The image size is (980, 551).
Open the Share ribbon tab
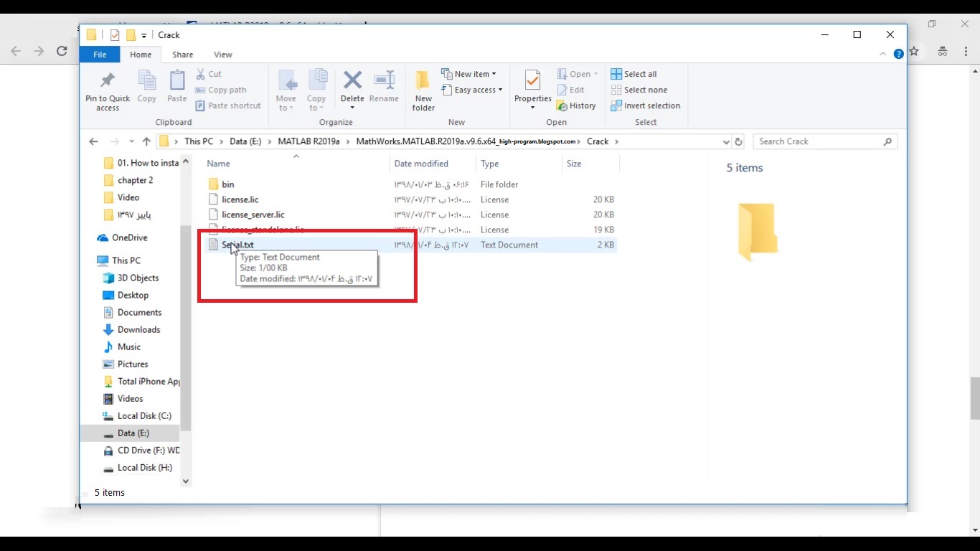[x=182, y=55]
